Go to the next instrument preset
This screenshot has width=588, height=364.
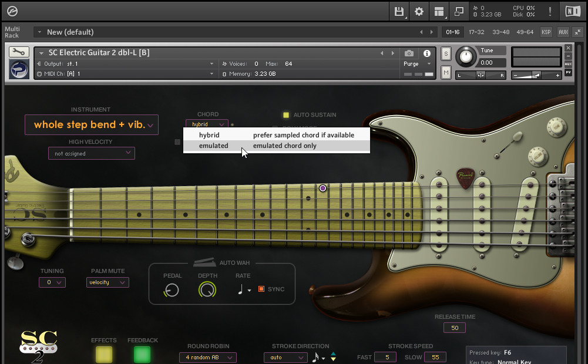click(x=392, y=53)
